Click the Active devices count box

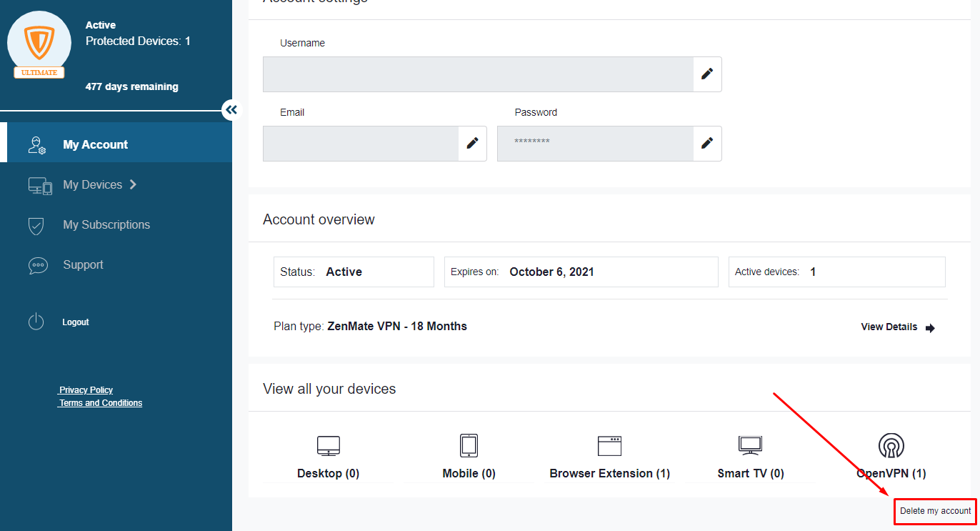point(836,272)
